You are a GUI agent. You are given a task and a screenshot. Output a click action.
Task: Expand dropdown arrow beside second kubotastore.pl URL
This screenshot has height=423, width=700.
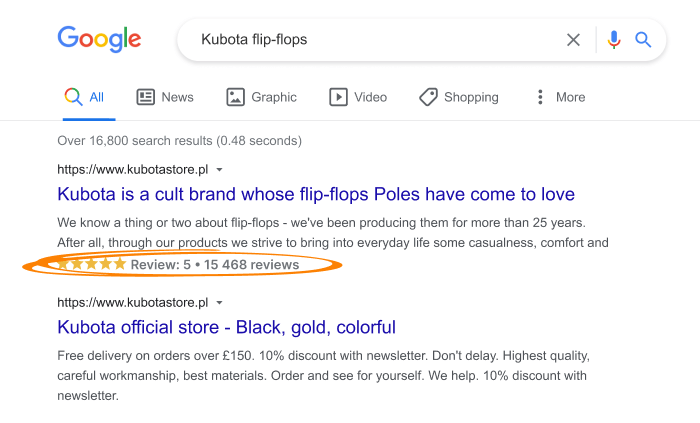[x=219, y=303]
